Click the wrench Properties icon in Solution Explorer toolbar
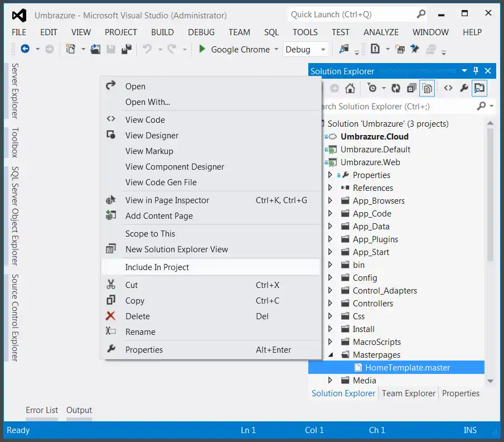 pyautogui.click(x=464, y=88)
